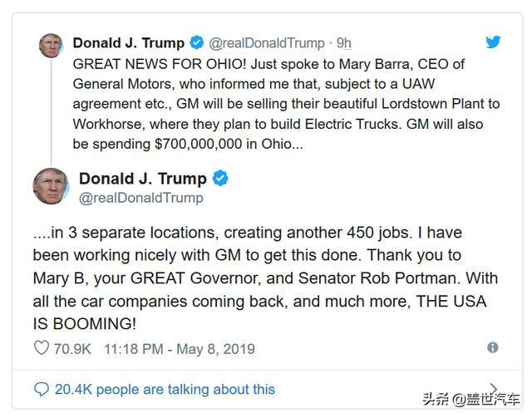The image size is (532, 418).
Task: Open the @realDonaldTrump handle below the large avatar
Action: (141, 198)
